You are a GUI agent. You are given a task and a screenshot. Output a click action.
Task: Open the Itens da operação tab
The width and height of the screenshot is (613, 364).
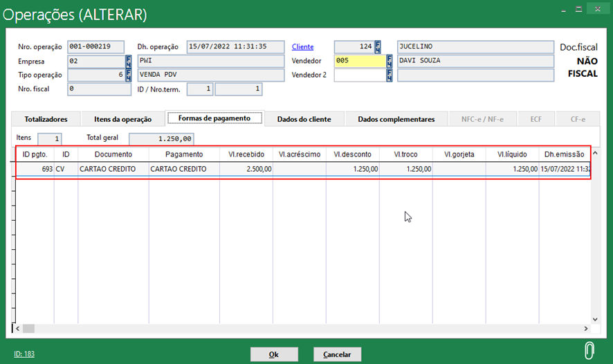pos(122,119)
